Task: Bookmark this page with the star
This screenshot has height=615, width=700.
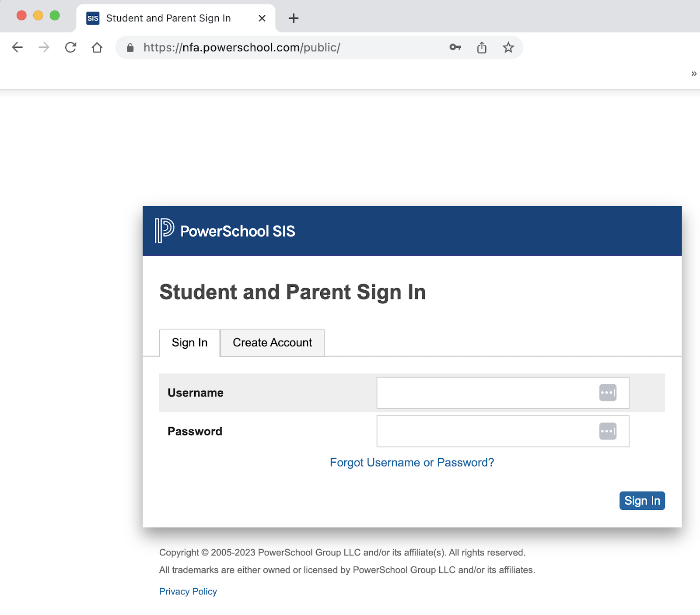Action: coord(508,47)
